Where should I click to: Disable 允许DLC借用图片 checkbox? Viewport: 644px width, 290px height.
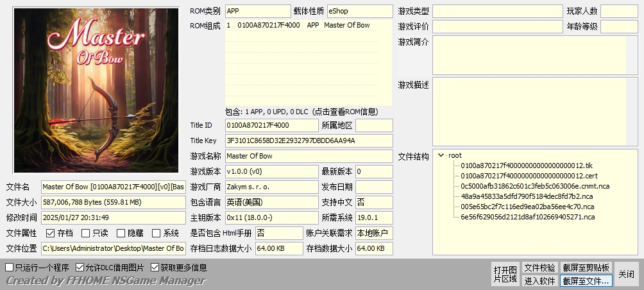[80, 268]
